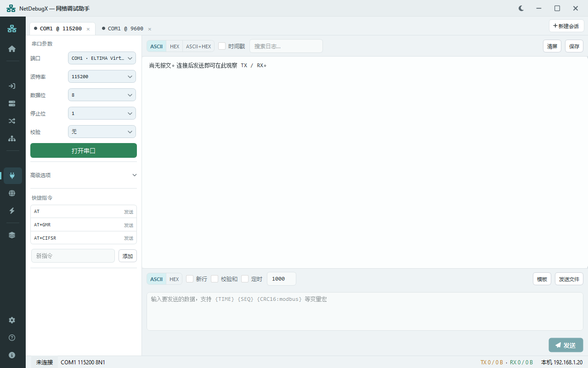The width and height of the screenshot is (588, 368).
Task: Switch to the COM1 @ 9600 tab
Action: click(125, 29)
